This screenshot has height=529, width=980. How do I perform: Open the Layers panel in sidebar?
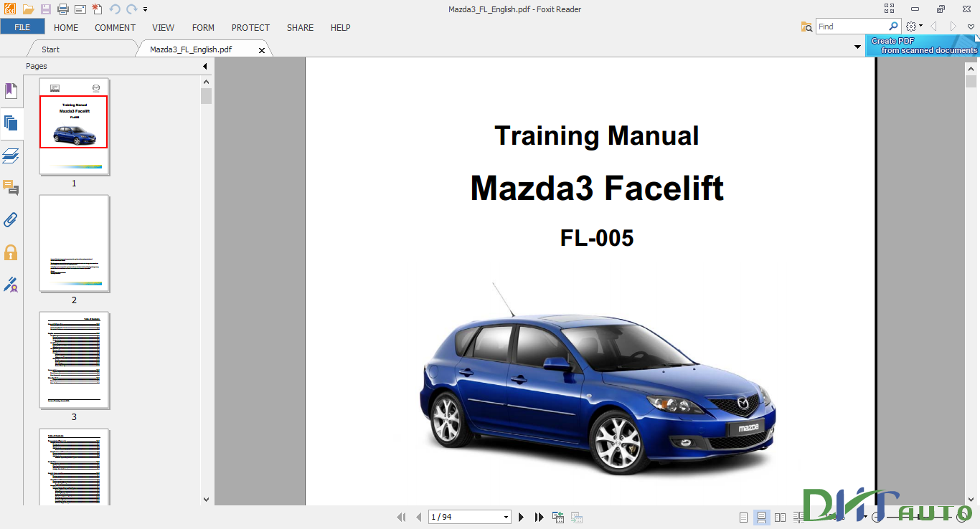11,156
